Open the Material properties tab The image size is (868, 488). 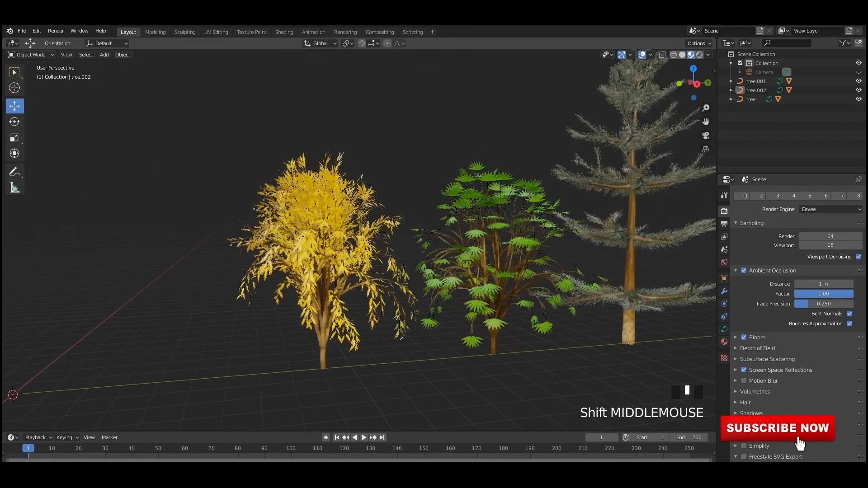tap(724, 342)
